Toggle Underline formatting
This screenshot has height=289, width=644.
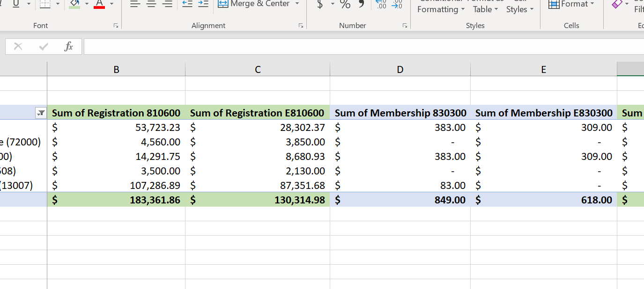click(x=16, y=3)
